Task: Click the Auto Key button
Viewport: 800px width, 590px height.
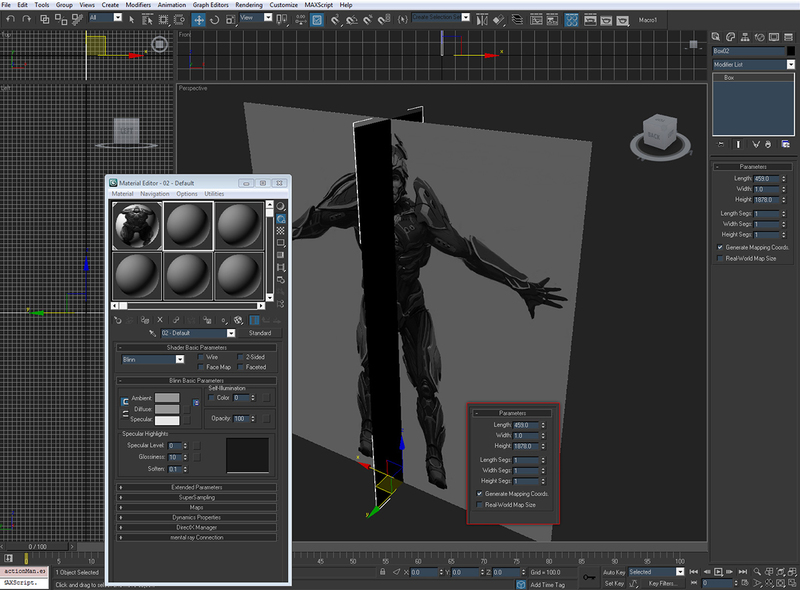Action: coord(614,572)
